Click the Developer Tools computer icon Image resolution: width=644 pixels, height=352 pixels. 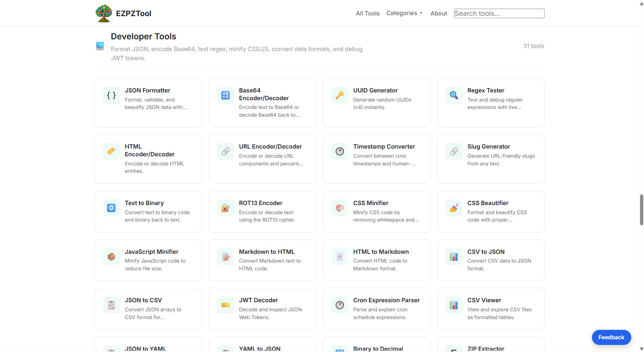(100, 46)
